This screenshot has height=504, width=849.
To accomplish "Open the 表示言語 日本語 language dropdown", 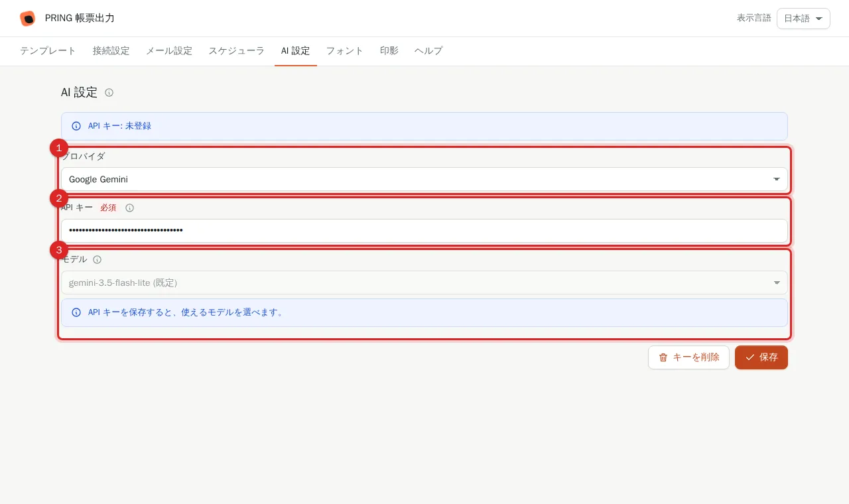I will coord(803,19).
